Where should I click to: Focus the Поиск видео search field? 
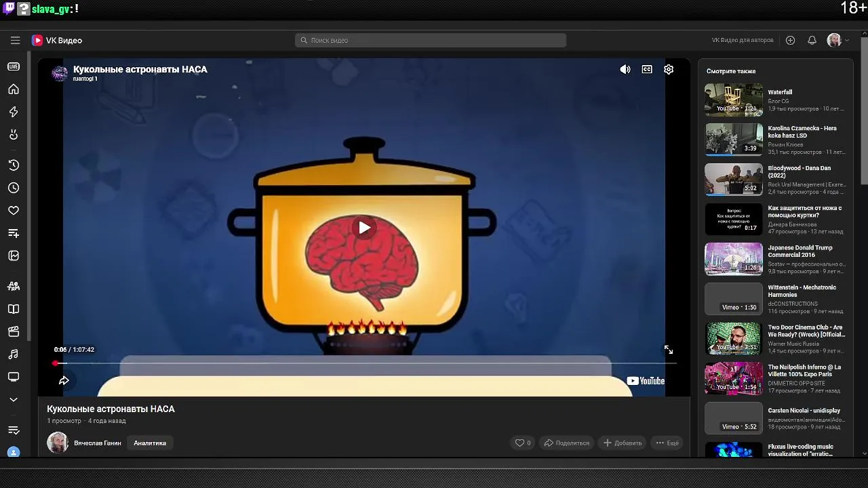431,41
